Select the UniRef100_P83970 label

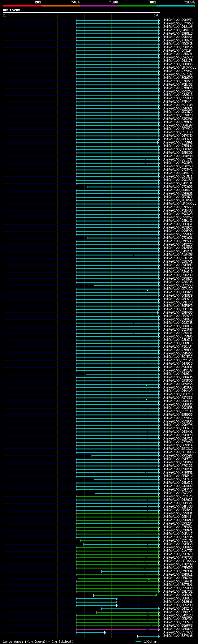click(178, 227)
